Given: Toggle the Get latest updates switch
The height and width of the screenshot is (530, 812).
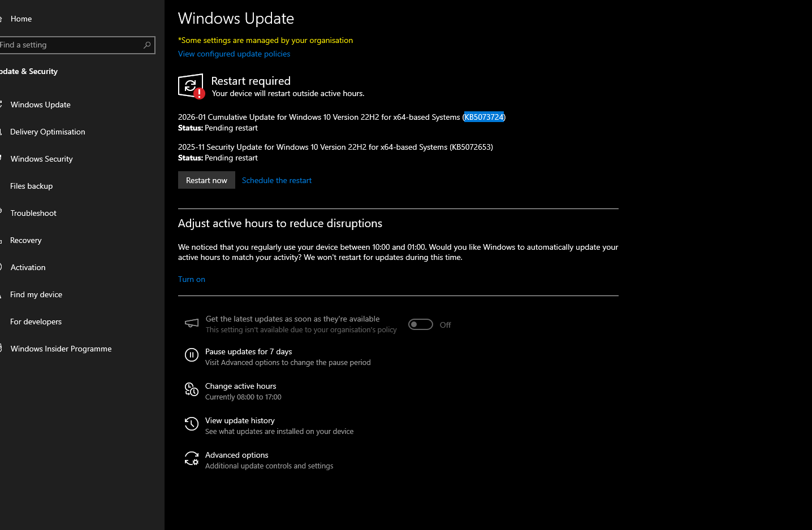Looking at the screenshot, I should pyautogui.click(x=421, y=324).
